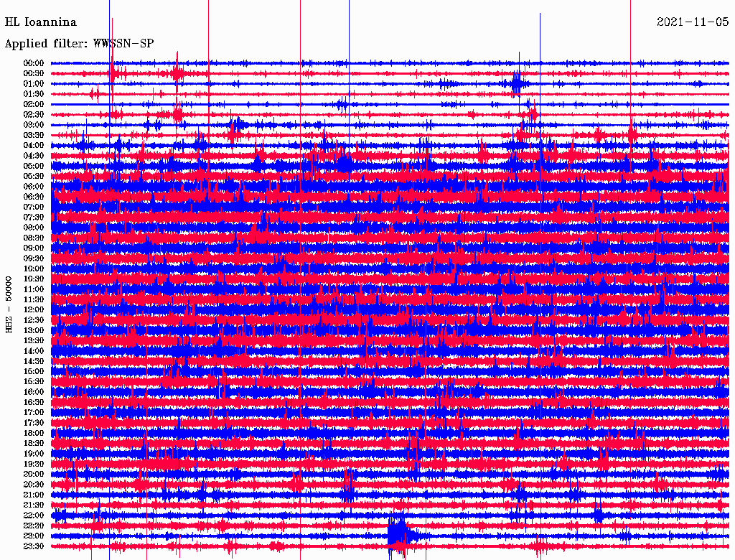Select the 06:00 time label
The width and height of the screenshot is (735, 560).
34,186
